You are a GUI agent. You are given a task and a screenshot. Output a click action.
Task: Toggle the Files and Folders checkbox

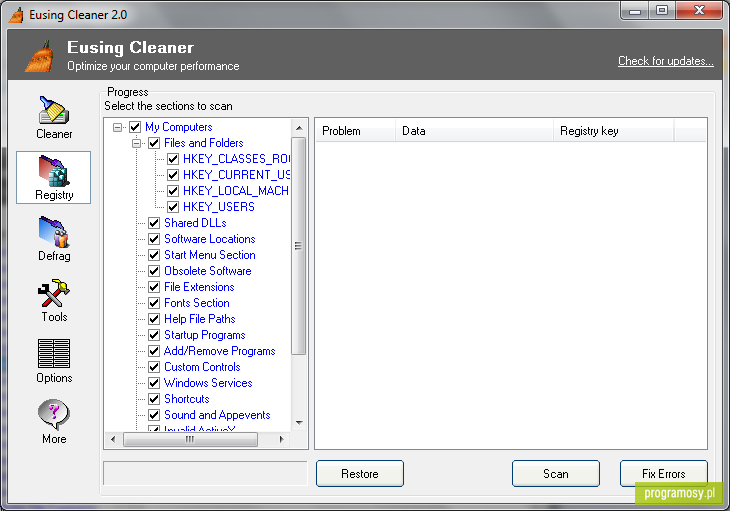click(154, 143)
